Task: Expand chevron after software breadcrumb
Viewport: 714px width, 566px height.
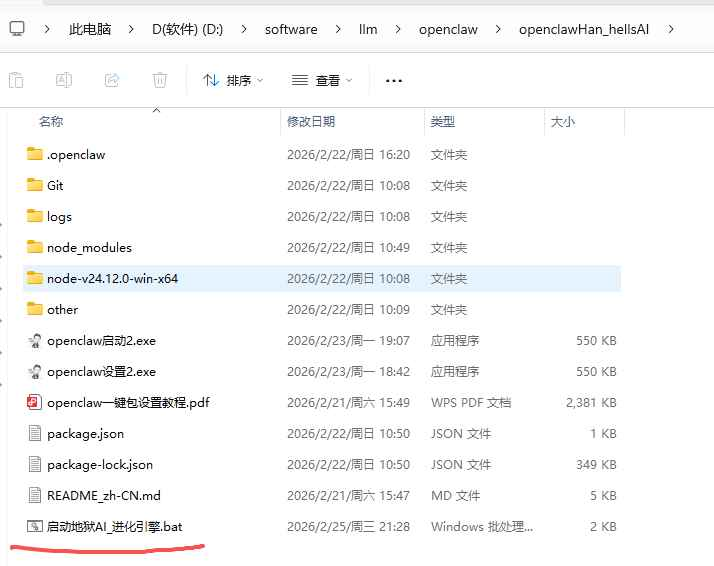Action: point(338,29)
